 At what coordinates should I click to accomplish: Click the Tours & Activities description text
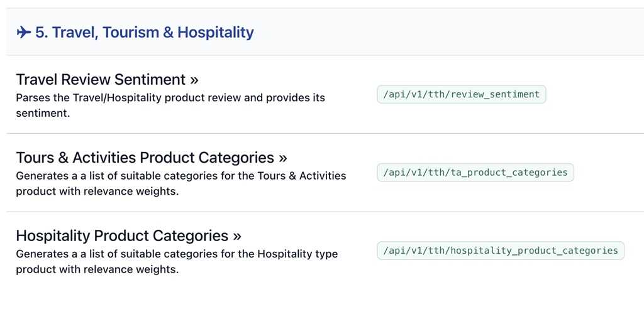click(x=180, y=176)
